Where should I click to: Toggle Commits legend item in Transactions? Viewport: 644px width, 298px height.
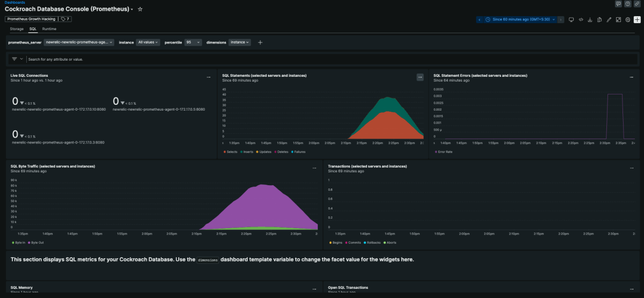353,243
